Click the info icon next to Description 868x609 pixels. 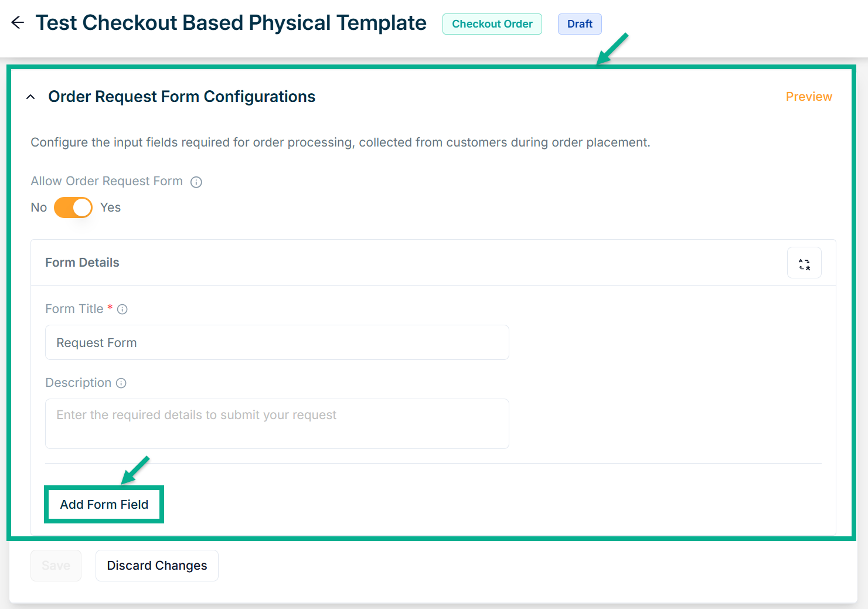[x=121, y=383]
